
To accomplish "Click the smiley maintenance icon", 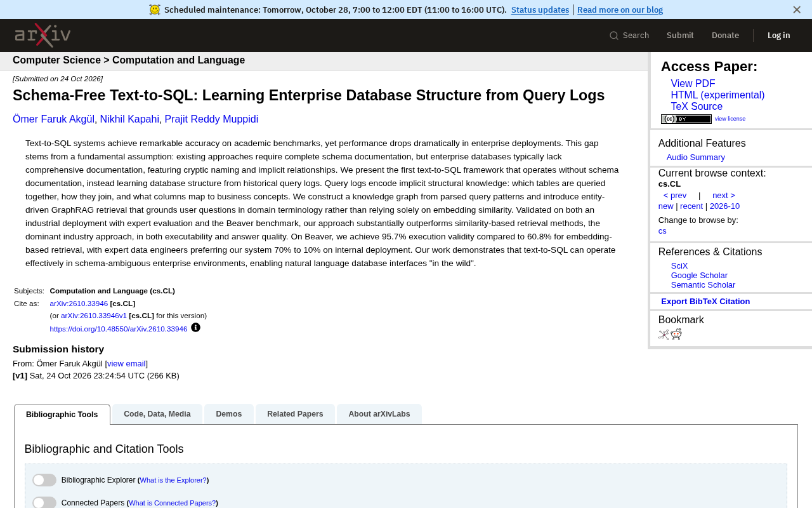I will click(155, 10).
